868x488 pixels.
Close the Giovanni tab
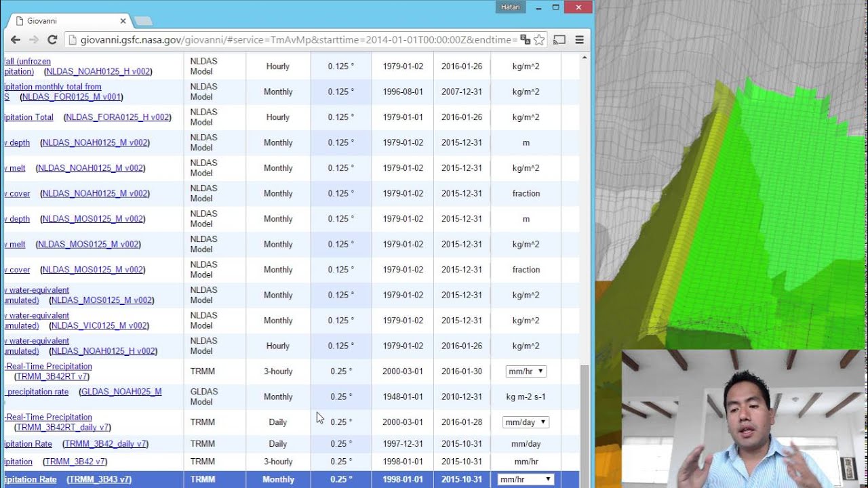point(123,21)
